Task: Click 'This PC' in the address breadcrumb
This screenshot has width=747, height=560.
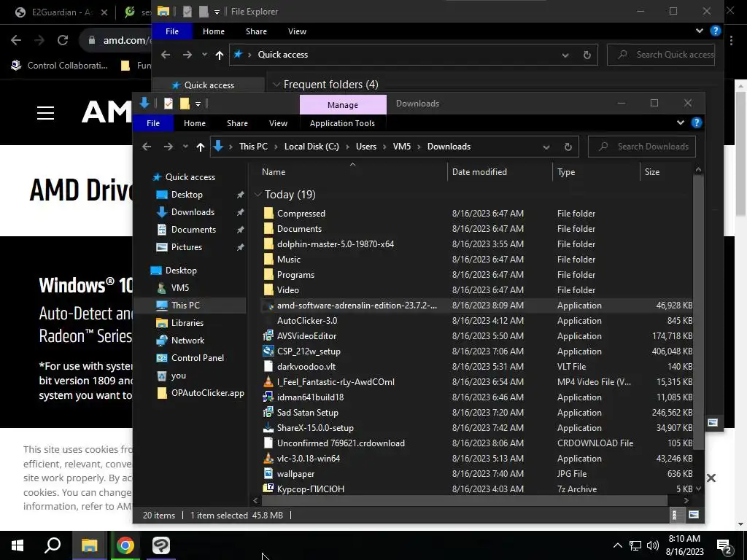Action: pos(253,147)
